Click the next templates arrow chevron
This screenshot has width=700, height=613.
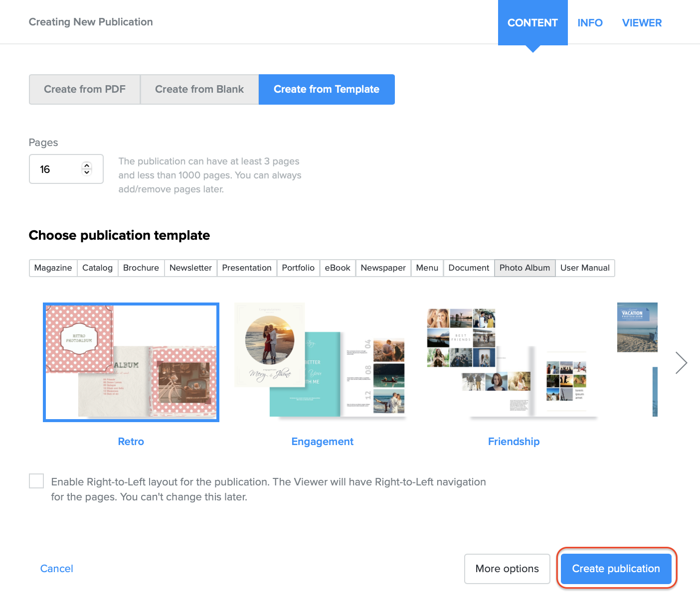click(x=681, y=363)
